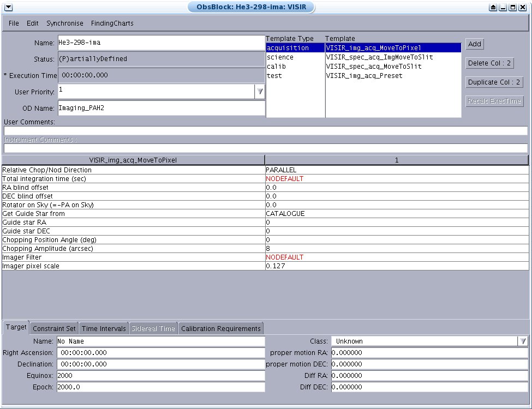Open the Calibration Requirements tab
The height and width of the screenshot is (409, 532).
click(220, 328)
